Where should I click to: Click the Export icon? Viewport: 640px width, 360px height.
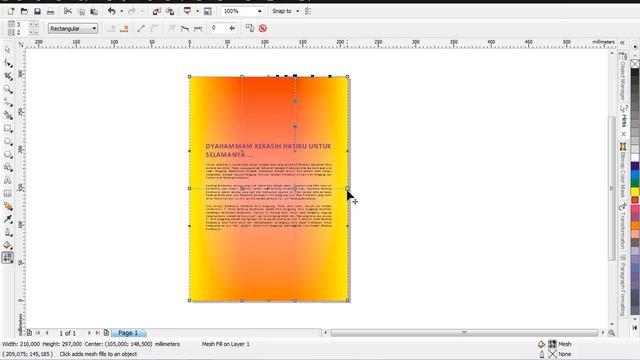[170, 11]
